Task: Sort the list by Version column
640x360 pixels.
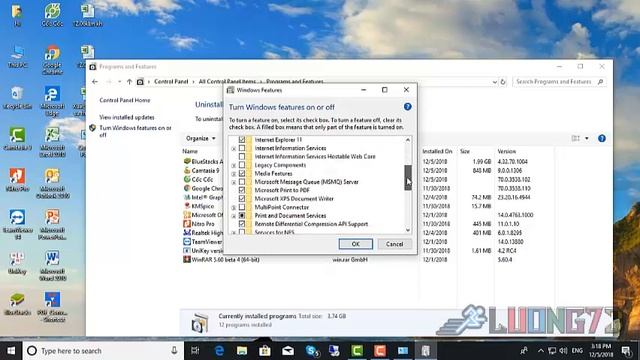Action: coord(507,151)
